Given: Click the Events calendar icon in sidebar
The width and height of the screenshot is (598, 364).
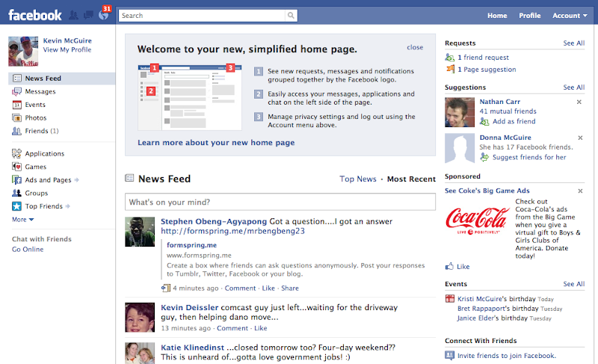Looking at the screenshot, I should pyautogui.click(x=16, y=105).
